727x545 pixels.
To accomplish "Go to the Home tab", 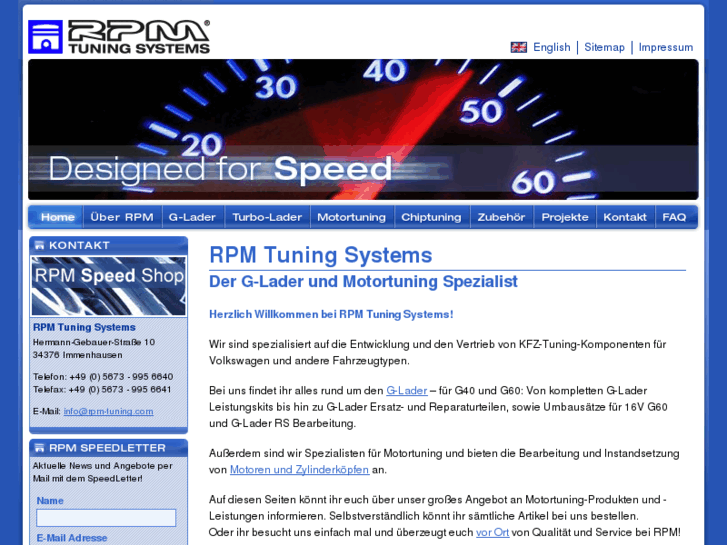I will 57,217.
